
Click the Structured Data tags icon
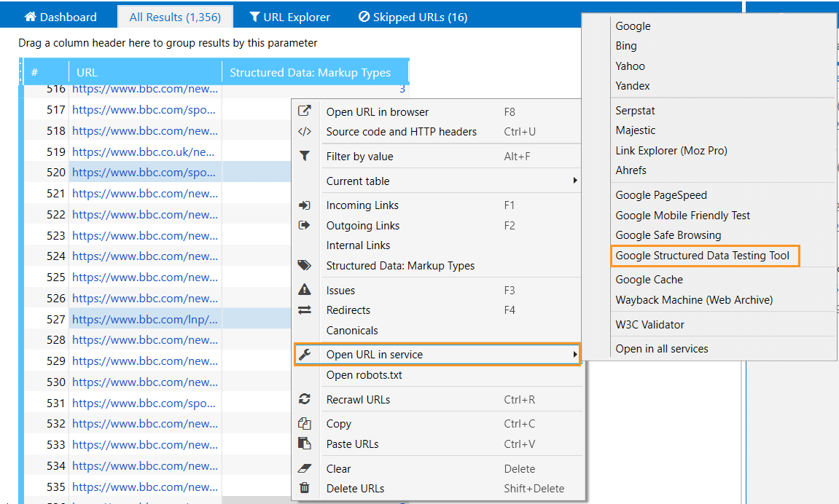pyautogui.click(x=305, y=265)
